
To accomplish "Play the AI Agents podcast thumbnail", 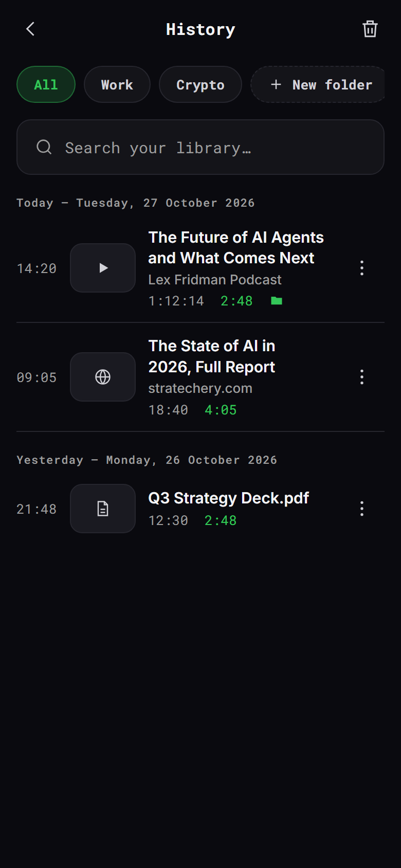I will 103,268.
